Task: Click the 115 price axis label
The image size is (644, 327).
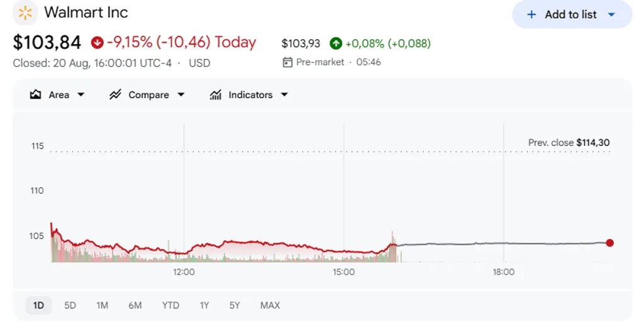Action: coord(37,146)
